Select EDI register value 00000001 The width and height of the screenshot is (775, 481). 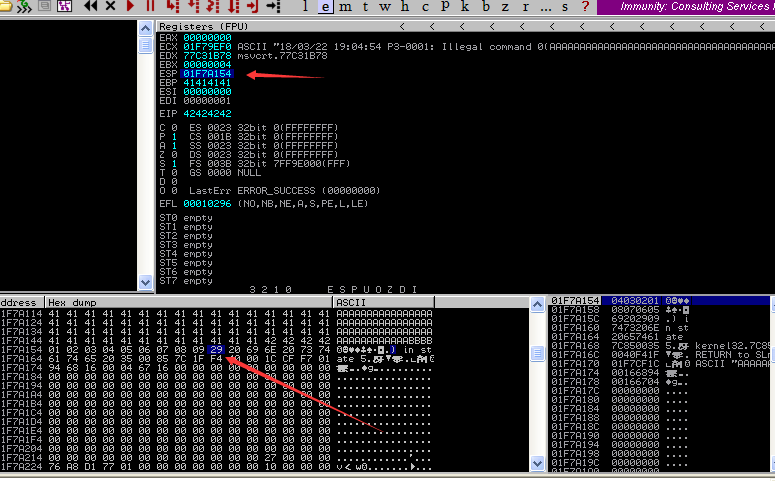[x=207, y=100]
